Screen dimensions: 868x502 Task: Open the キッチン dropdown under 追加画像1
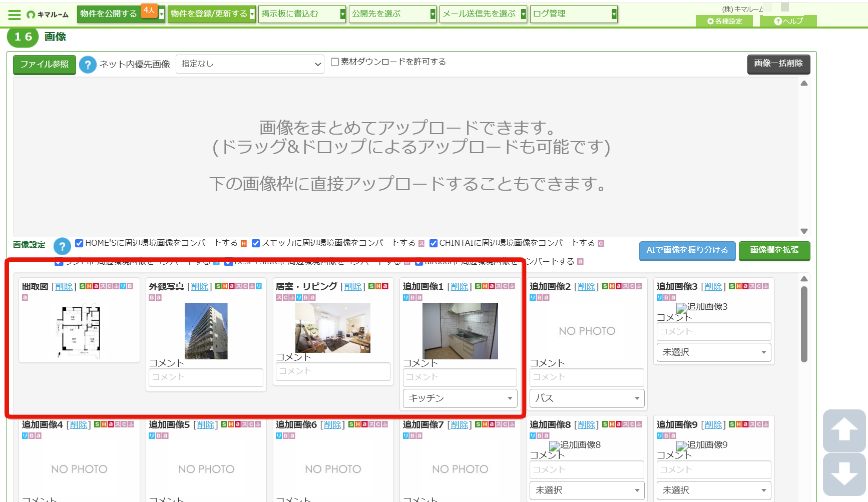coord(460,398)
